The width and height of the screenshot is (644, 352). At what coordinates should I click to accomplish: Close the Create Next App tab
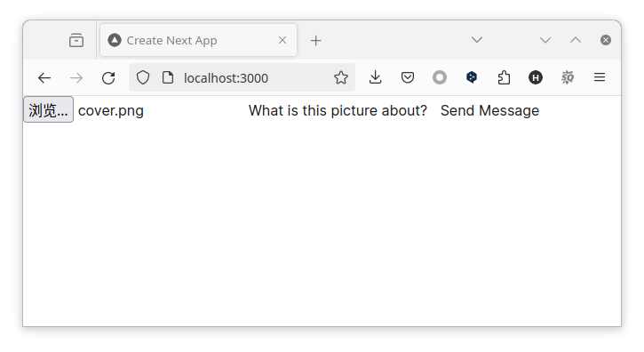click(282, 40)
